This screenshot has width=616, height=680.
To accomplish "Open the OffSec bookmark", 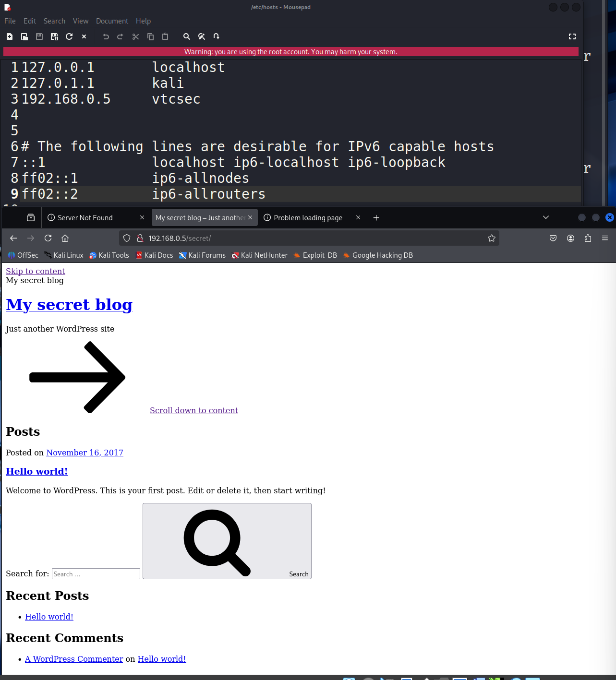I will point(23,255).
